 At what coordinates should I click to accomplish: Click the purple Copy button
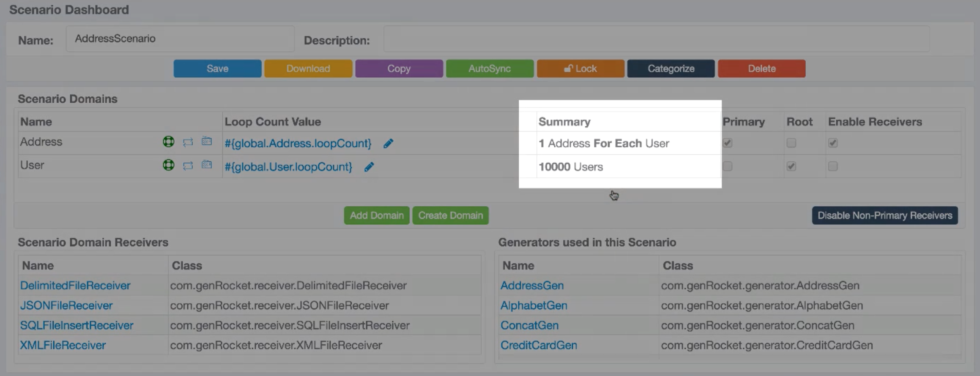(x=399, y=68)
